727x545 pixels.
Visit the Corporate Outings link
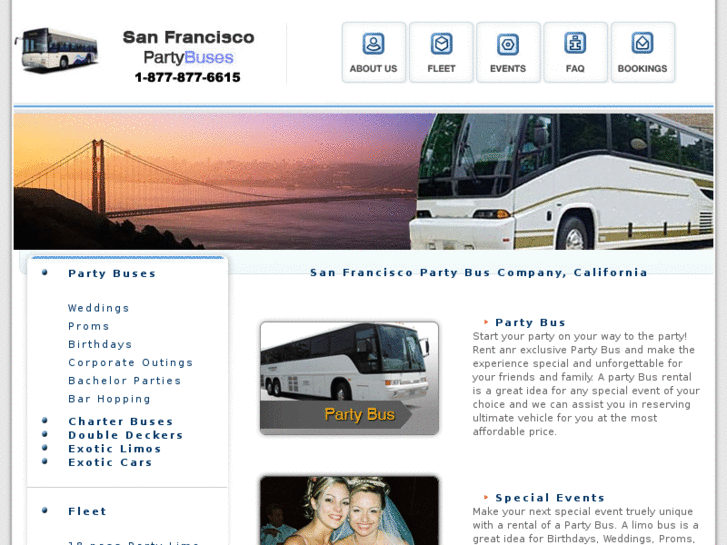tap(130, 362)
